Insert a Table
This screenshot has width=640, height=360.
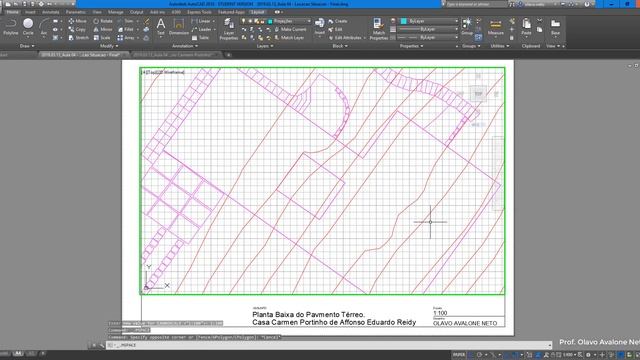coord(200,38)
